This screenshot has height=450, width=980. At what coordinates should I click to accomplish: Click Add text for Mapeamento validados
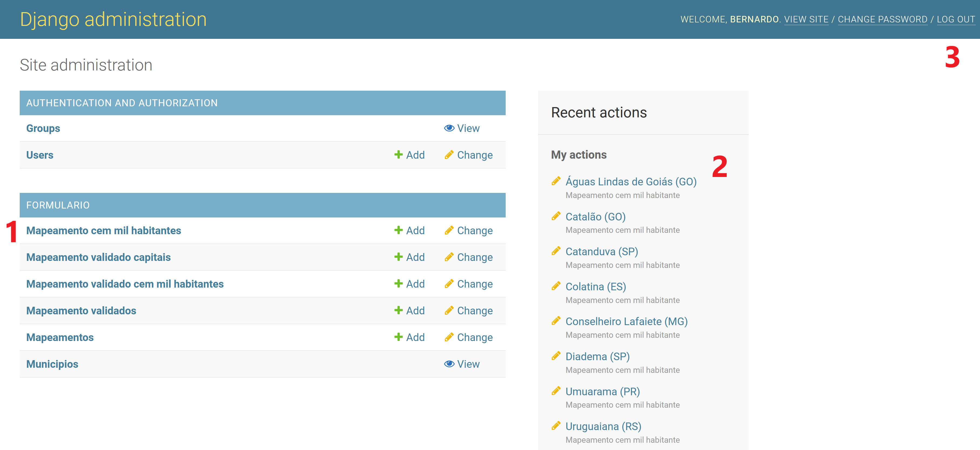pos(415,311)
